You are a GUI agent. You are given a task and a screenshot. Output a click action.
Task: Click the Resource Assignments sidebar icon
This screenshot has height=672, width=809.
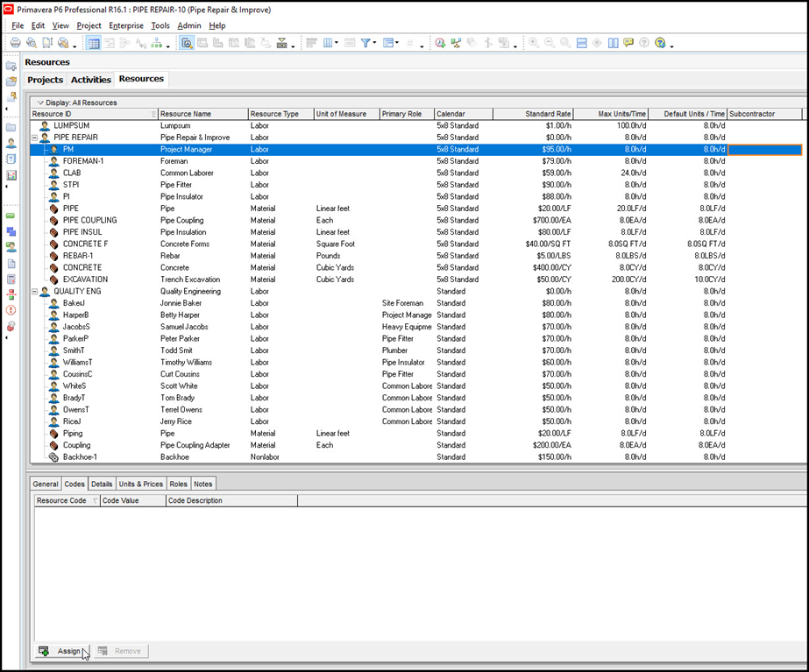(x=11, y=247)
